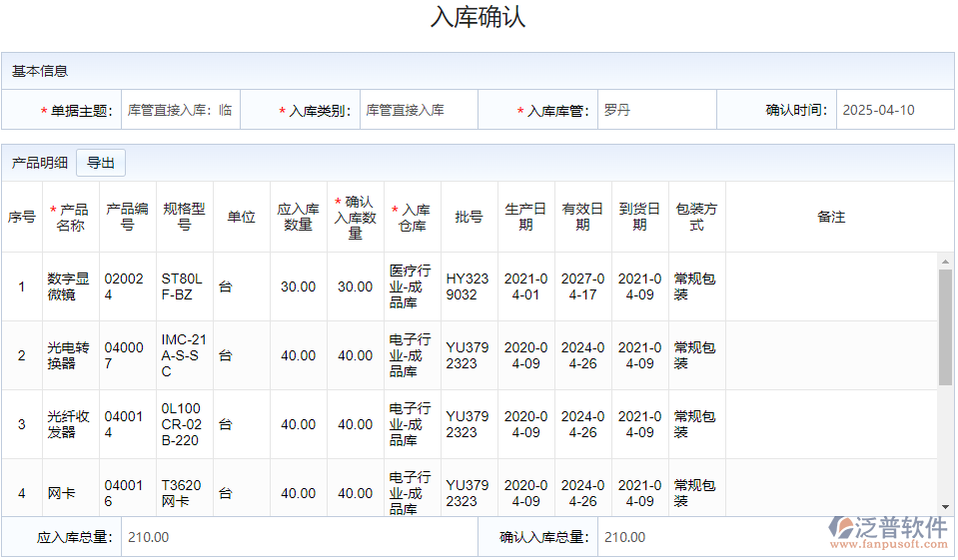Select the 数字显微镜 product cell
The image size is (958, 560).
(70, 286)
